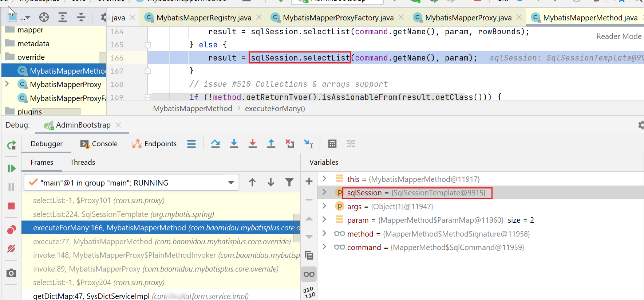Remove watch with minus icon
The width and height of the screenshot is (644, 300).
click(x=309, y=200)
